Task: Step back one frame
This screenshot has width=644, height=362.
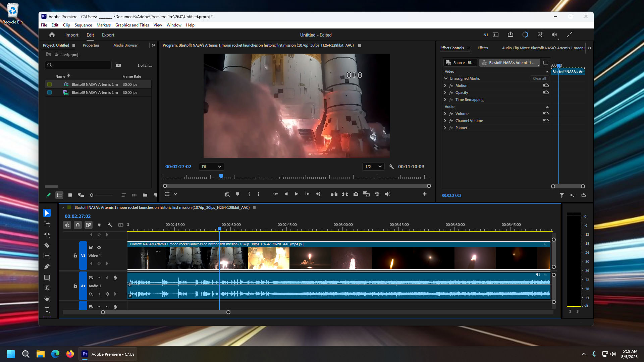Action: (286, 194)
